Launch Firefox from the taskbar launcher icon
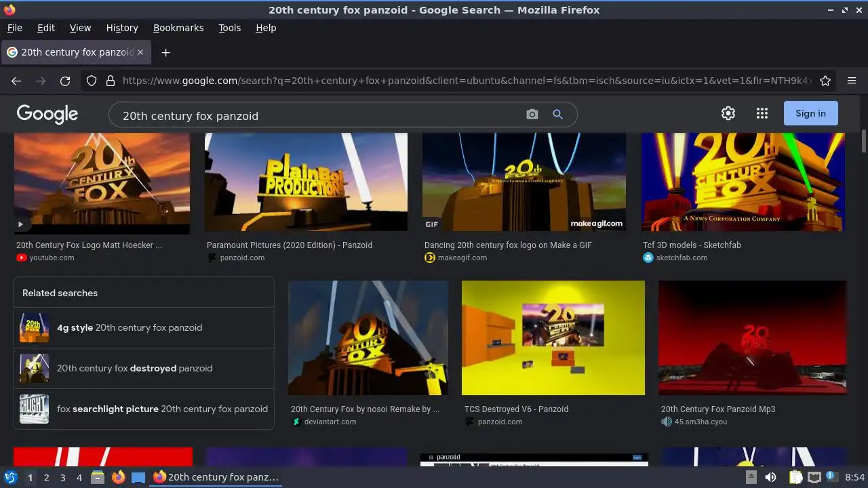This screenshot has height=488, width=868. click(118, 477)
